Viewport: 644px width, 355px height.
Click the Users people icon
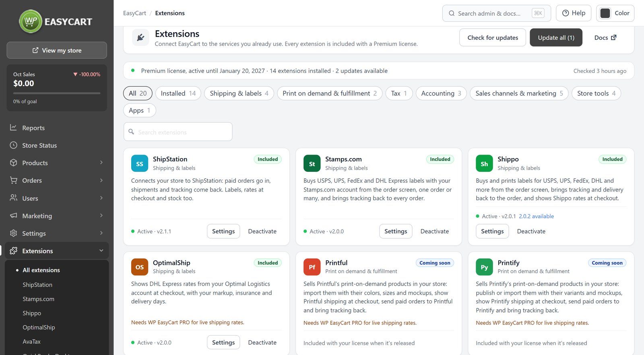(x=14, y=198)
